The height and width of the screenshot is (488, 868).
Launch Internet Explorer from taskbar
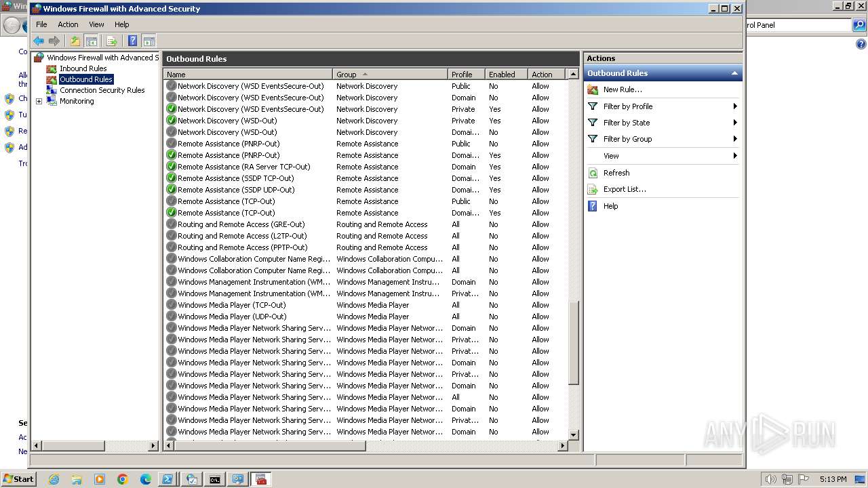pyautogui.click(x=54, y=479)
